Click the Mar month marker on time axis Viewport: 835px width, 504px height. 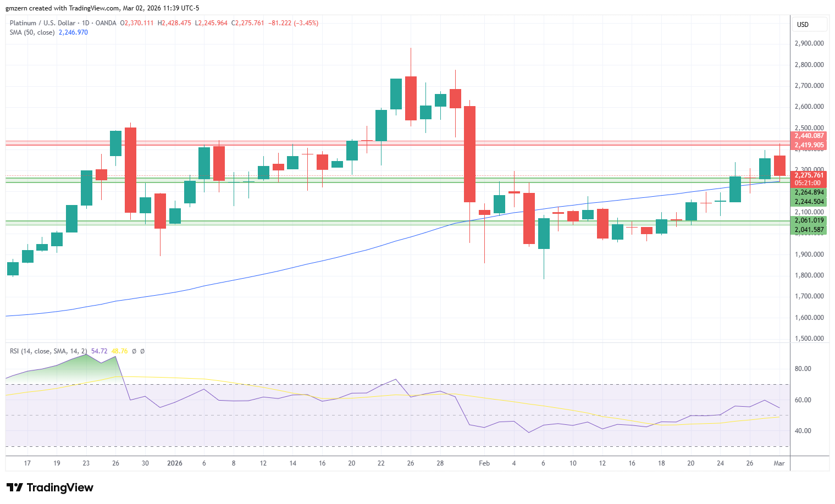(x=779, y=463)
